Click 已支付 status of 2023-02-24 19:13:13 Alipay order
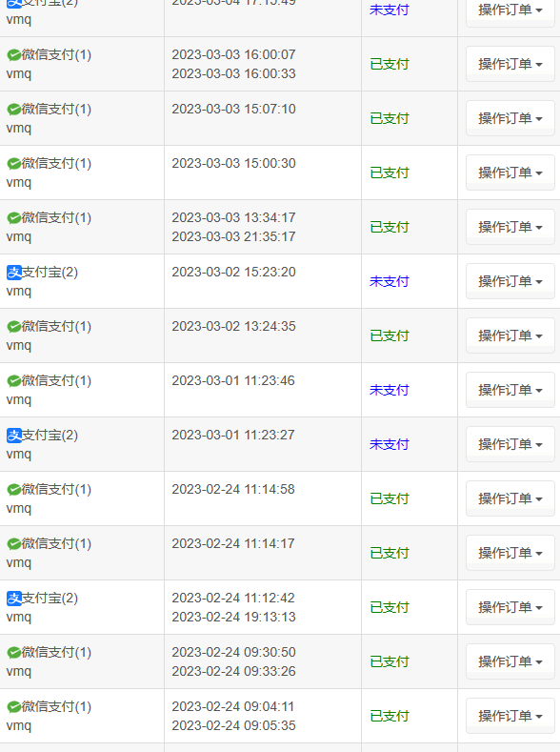Image resolution: width=560 pixels, height=752 pixels. [389, 608]
